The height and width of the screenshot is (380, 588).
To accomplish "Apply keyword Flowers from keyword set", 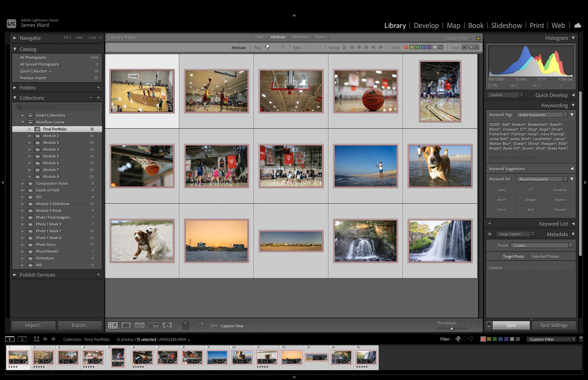I will point(560,210).
